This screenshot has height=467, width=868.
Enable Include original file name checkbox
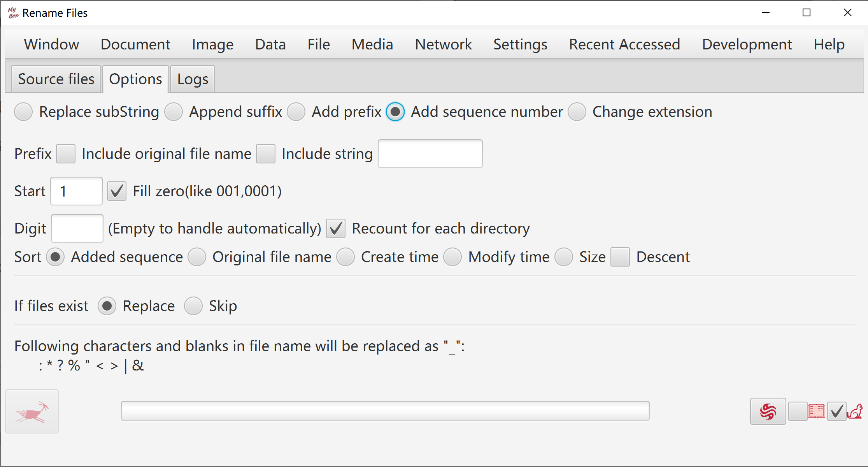(x=66, y=154)
